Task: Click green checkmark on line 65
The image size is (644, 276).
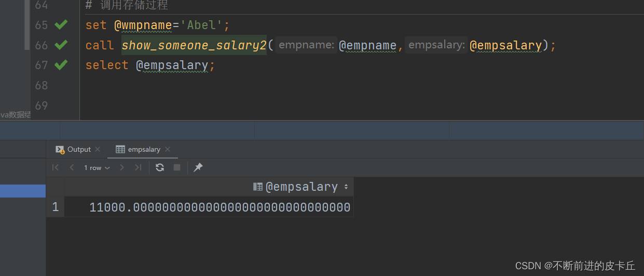Action: click(61, 24)
